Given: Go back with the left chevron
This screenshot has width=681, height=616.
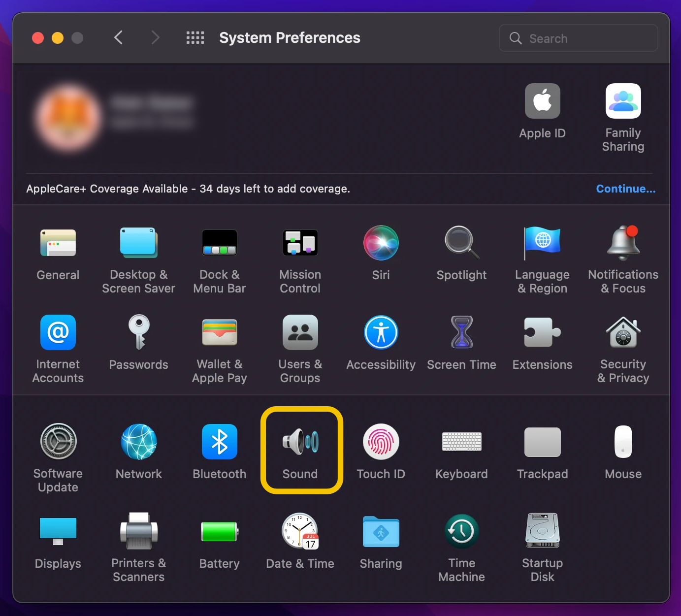Looking at the screenshot, I should pos(118,37).
